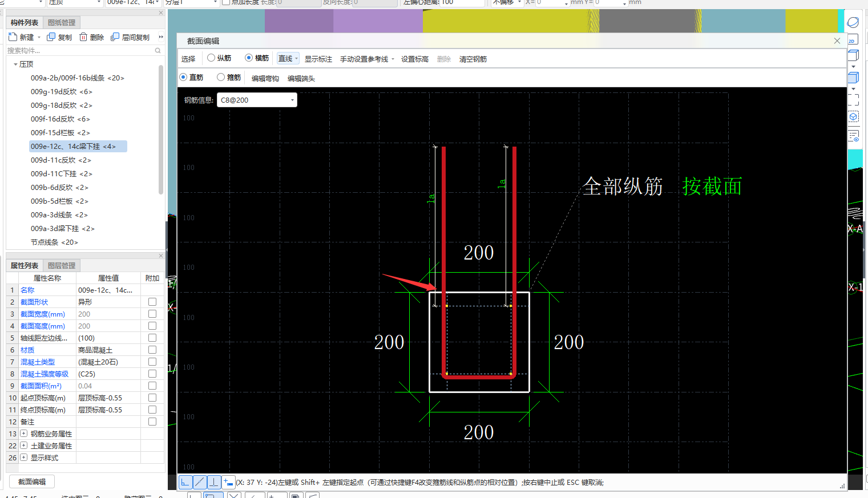Click the solid blue cube view icon
The width and height of the screenshot is (868, 498).
click(x=853, y=78)
